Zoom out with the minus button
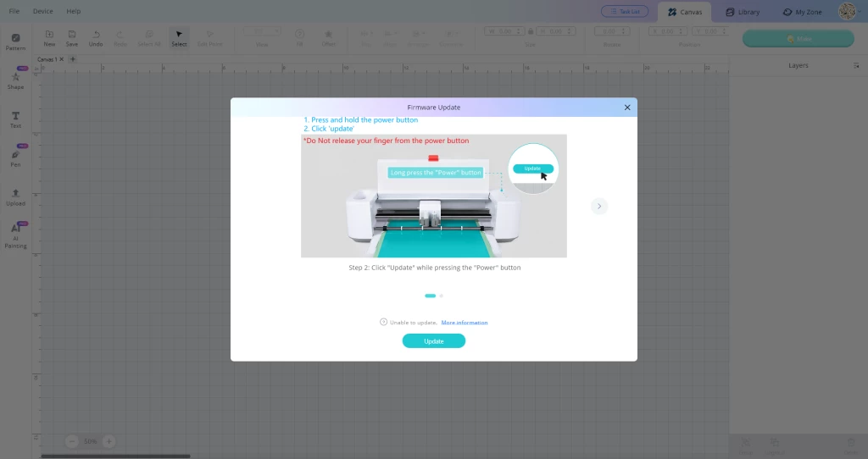 (72, 441)
